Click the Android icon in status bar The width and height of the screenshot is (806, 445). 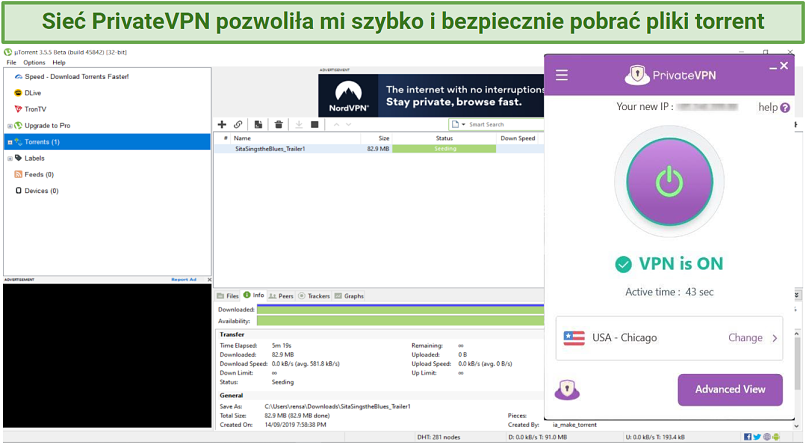click(x=776, y=437)
